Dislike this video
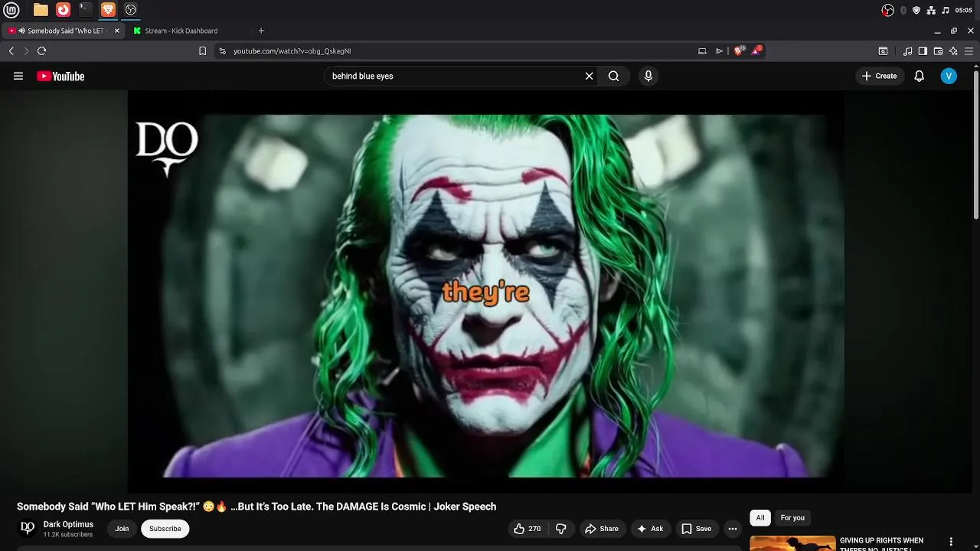The image size is (980, 551). pyautogui.click(x=561, y=529)
